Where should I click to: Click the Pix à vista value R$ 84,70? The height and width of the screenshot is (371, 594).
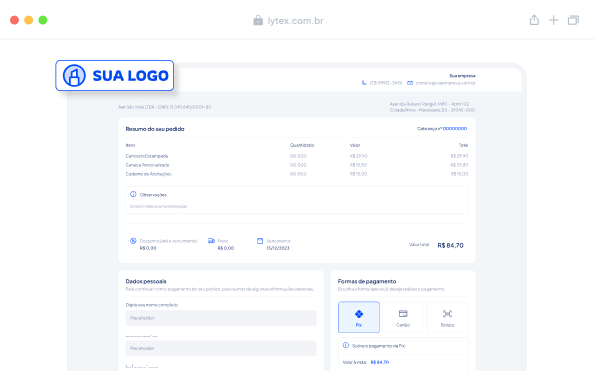[x=380, y=362]
